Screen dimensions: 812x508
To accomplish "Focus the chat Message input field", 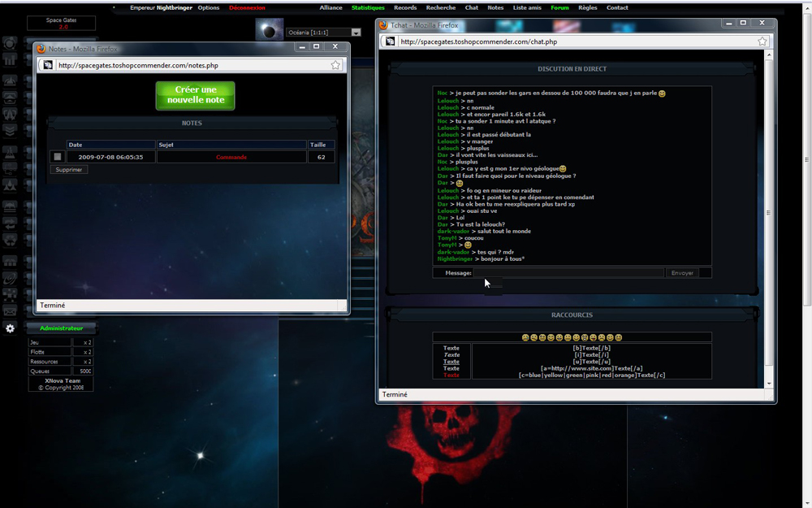I will point(568,273).
